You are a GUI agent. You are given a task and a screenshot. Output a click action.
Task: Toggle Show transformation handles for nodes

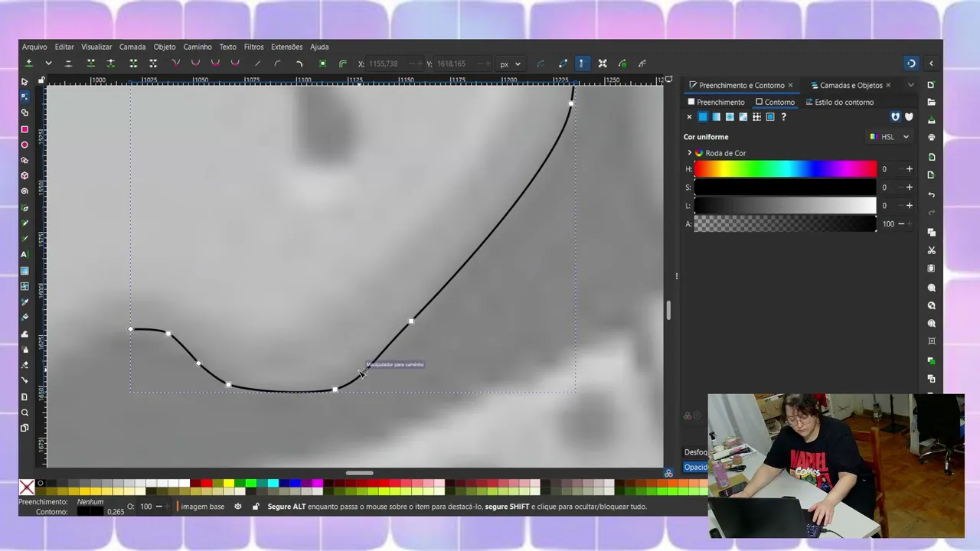(x=603, y=64)
